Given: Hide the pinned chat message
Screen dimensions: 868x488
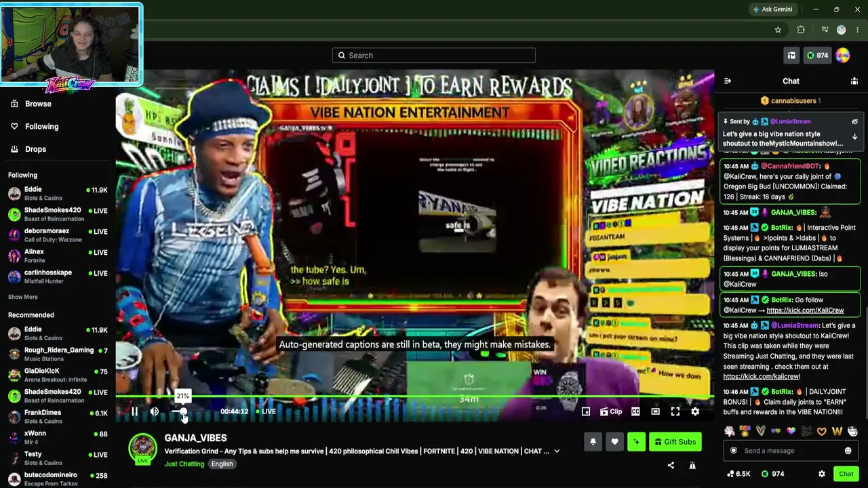Looking at the screenshot, I should 854,122.
